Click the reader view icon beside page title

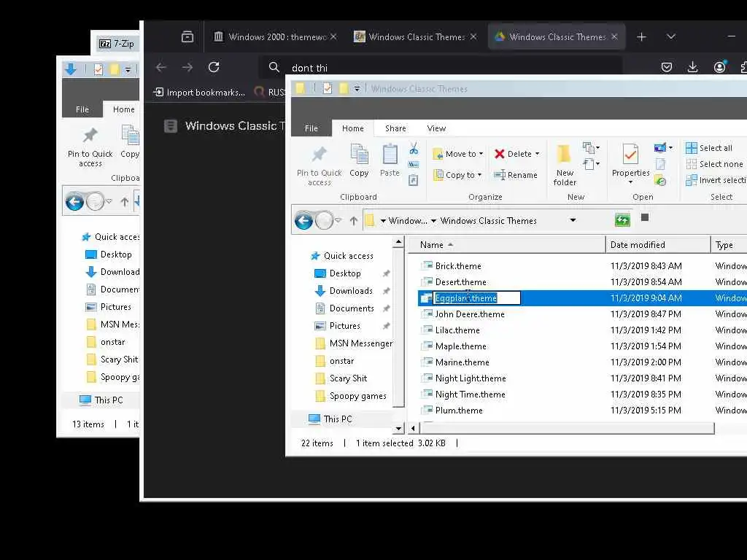point(171,125)
